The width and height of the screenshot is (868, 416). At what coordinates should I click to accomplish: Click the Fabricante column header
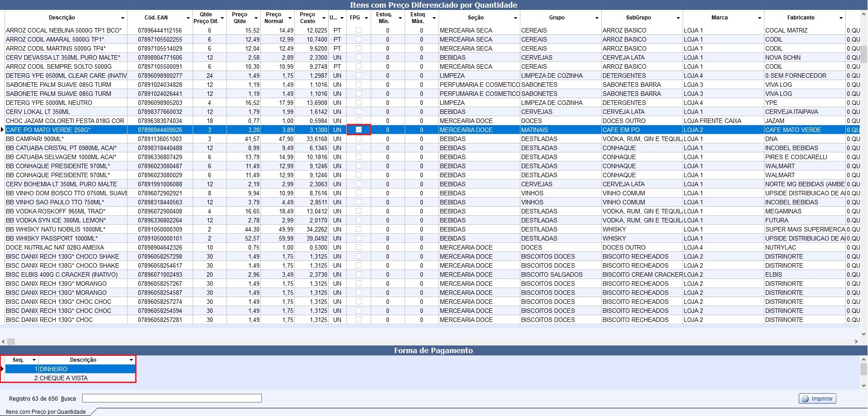coord(801,18)
